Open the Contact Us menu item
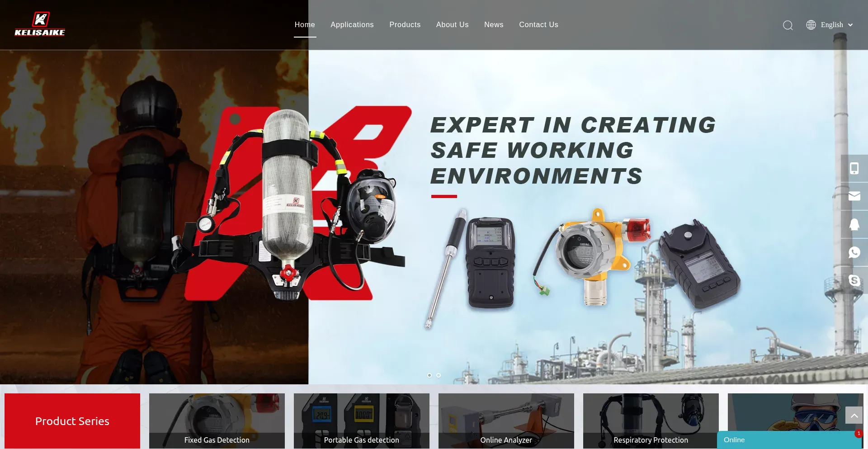868x449 pixels. [539, 25]
